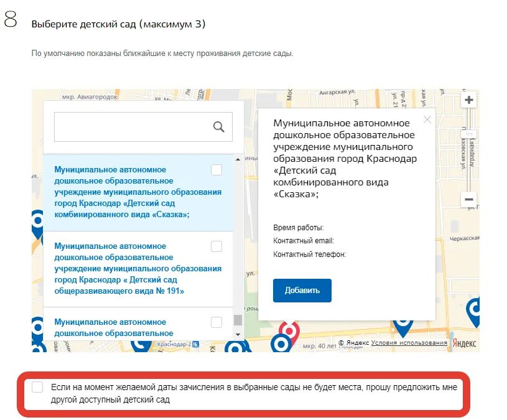Click the list scrollbar thumb
This screenshot has height=420, width=507.
tap(238, 320)
